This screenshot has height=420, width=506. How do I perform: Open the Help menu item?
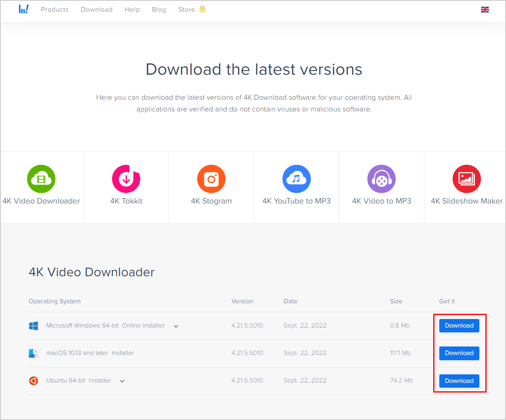132,9
